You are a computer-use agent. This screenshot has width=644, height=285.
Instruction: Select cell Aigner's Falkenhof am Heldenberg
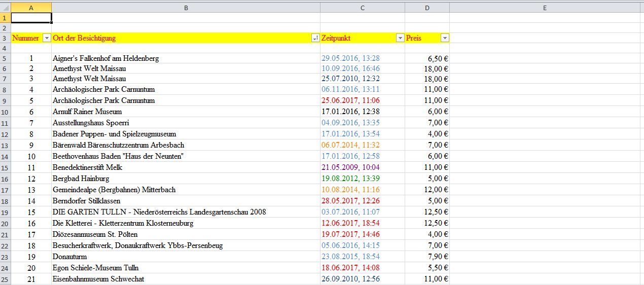click(186, 58)
